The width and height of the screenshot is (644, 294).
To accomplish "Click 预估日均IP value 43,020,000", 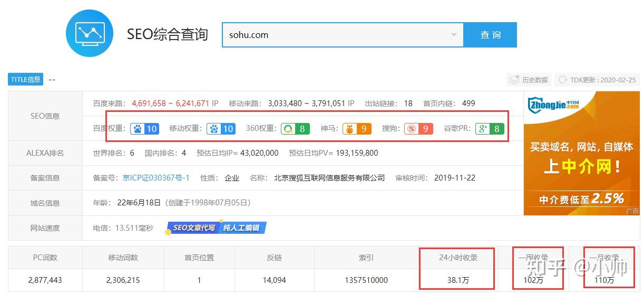I will coord(259,153).
